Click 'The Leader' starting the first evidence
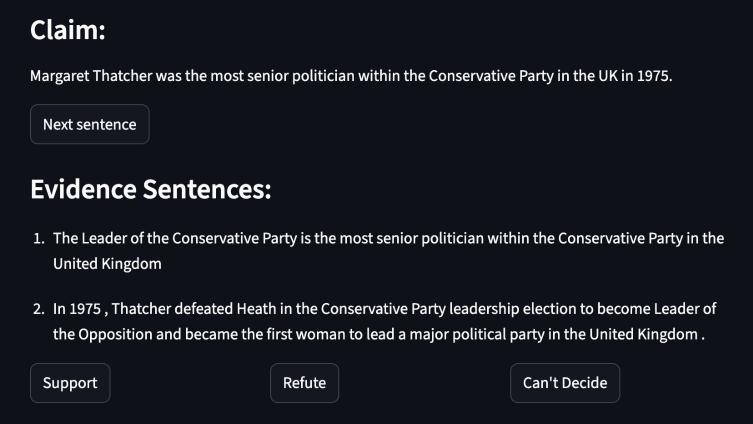The image size is (753, 424). [90, 239]
